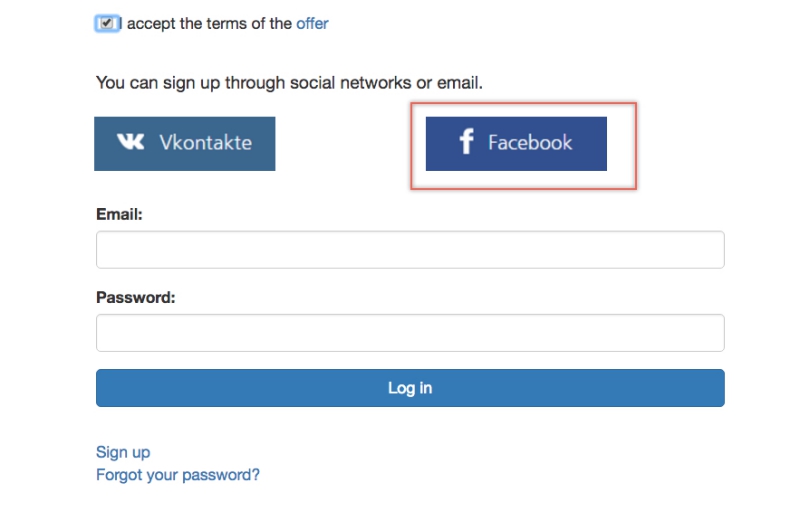Image resolution: width=800 pixels, height=511 pixels.
Task: Click the Facebook "f" logo icon
Action: (x=466, y=142)
